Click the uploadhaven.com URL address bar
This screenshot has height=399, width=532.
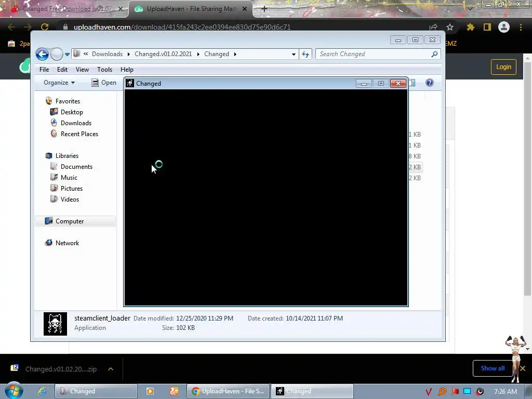point(182,27)
